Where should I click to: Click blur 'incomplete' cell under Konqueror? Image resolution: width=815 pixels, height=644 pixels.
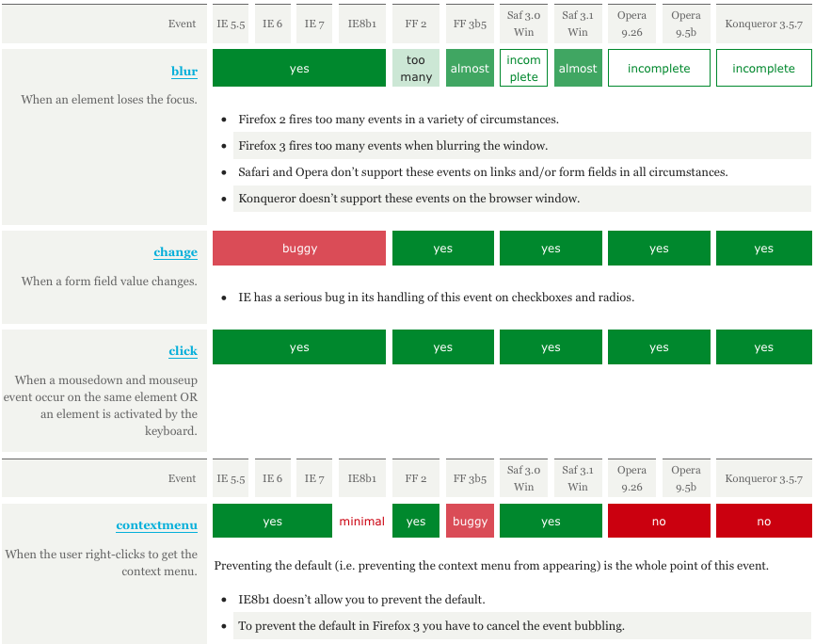point(763,68)
